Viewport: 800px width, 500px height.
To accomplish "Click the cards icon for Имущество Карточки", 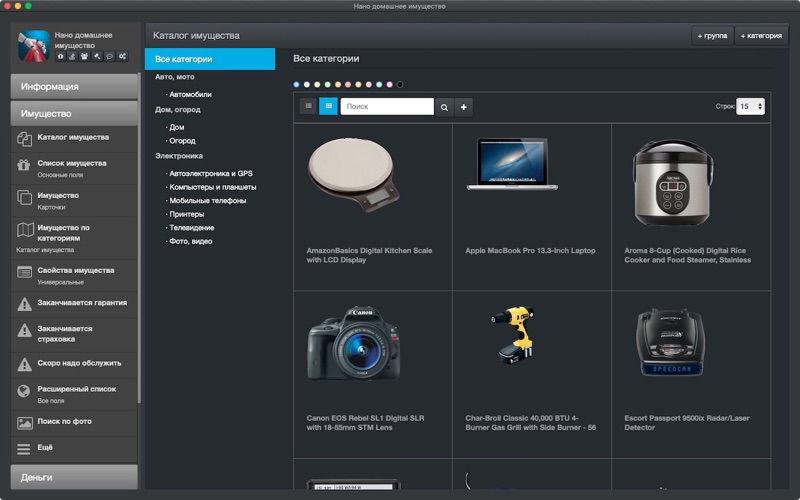I will point(24,197).
